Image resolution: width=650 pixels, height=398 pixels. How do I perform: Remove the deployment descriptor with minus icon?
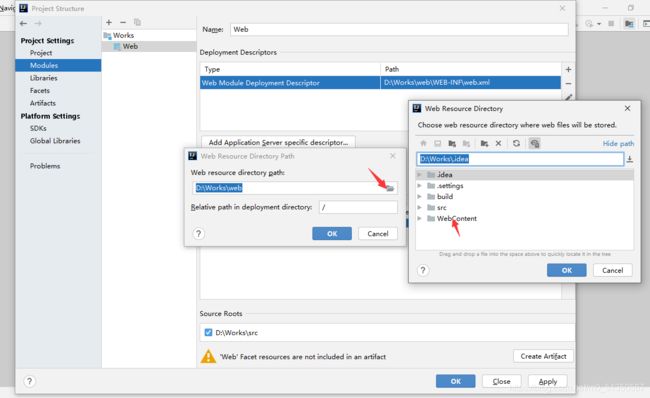pyautogui.click(x=568, y=83)
